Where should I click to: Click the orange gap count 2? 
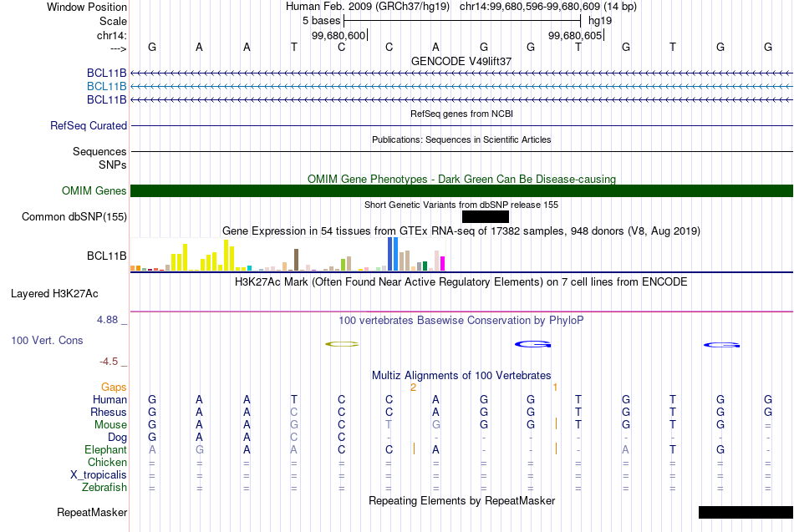tap(413, 388)
